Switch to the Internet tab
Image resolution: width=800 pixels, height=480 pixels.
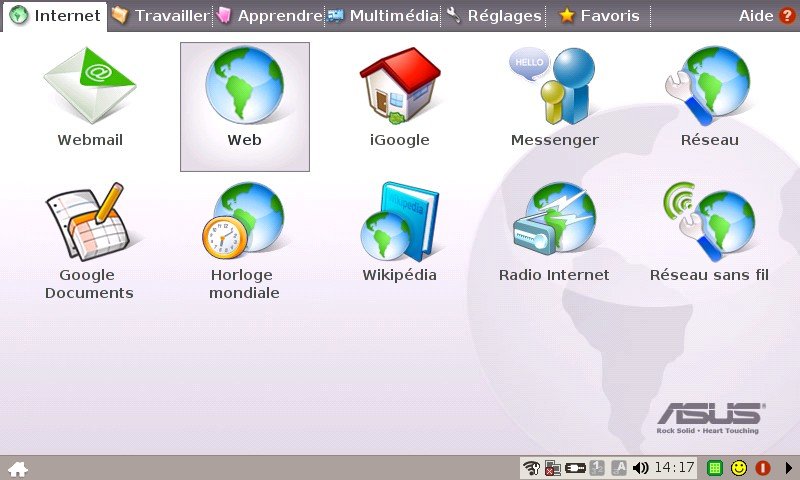[55, 16]
